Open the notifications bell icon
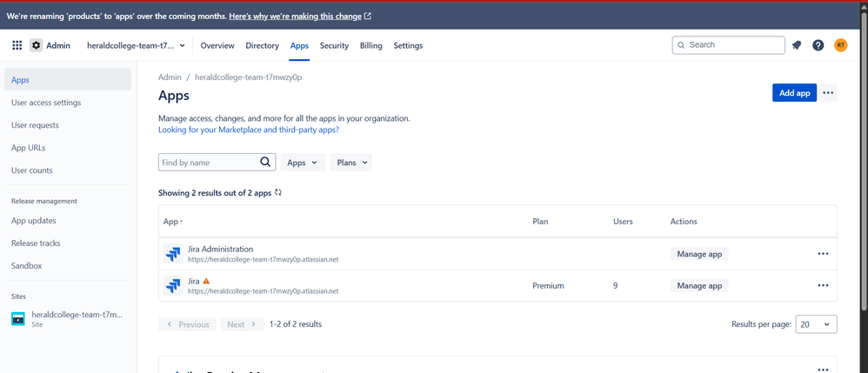Screen dimensions: 868x373 point(797,45)
